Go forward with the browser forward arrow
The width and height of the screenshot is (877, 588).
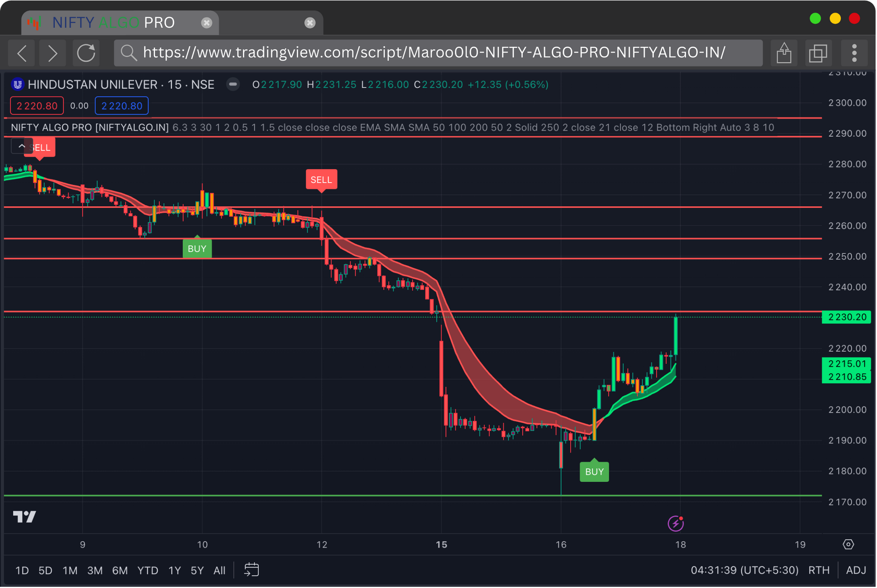pyautogui.click(x=53, y=53)
